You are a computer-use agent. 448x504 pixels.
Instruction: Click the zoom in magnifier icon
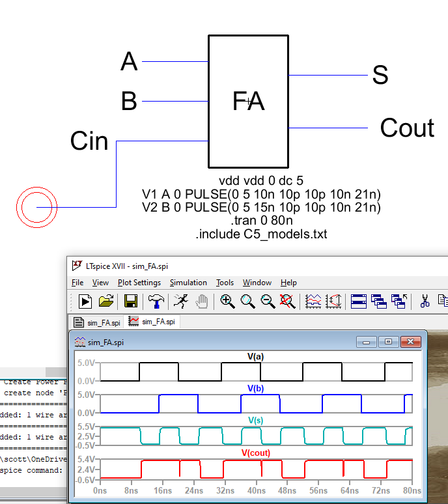click(227, 301)
